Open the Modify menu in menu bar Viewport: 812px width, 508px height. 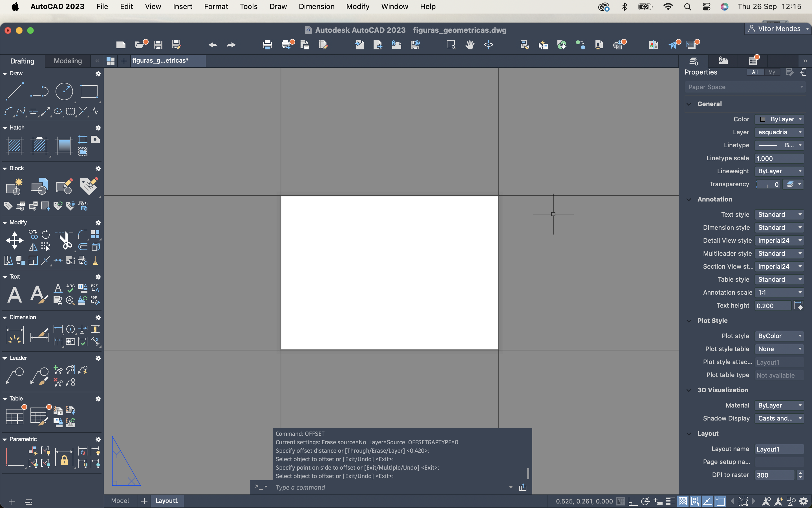357,6
